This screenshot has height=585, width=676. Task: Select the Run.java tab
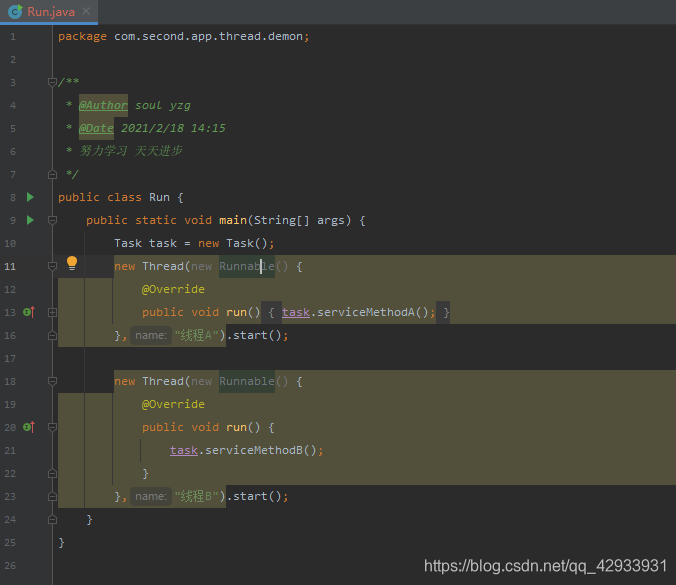coord(49,12)
